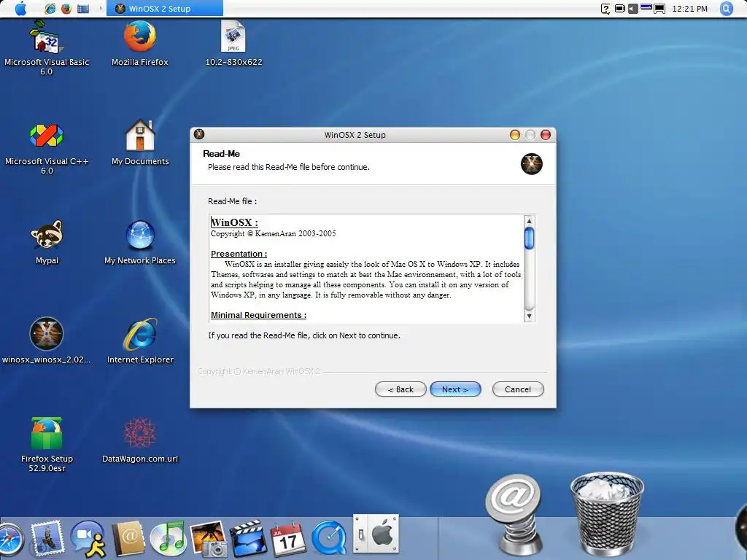Viewport: 747px width, 560px height.
Task: Open iCal calendar in the dock
Action: coord(287,539)
